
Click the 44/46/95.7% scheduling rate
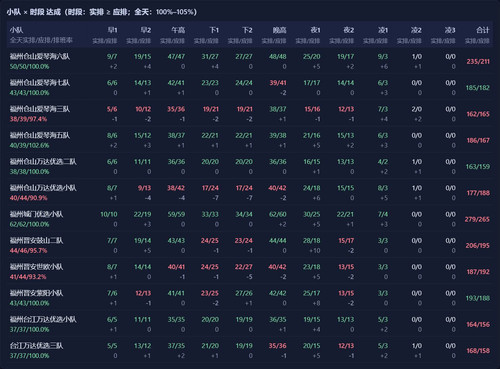(x=28, y=251)
